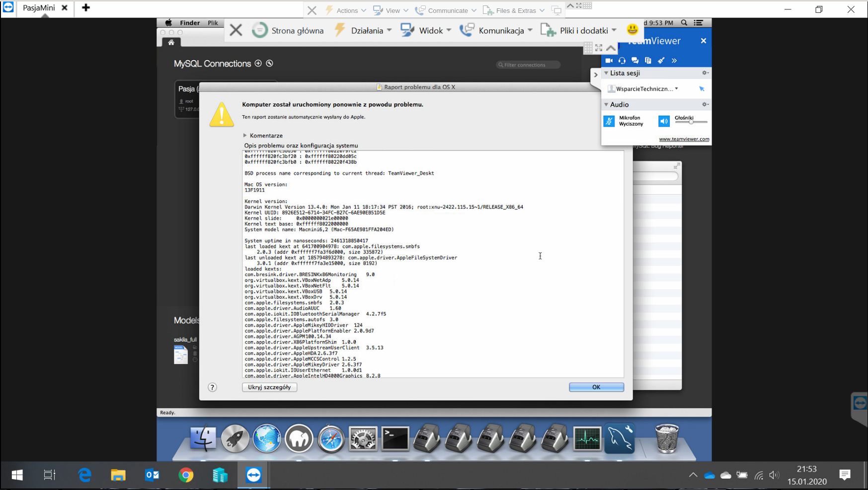The height and width of the screenshot is (490, 868).
Task: Open Google Chrome from Windows taskbar
Action: point(186,475)
